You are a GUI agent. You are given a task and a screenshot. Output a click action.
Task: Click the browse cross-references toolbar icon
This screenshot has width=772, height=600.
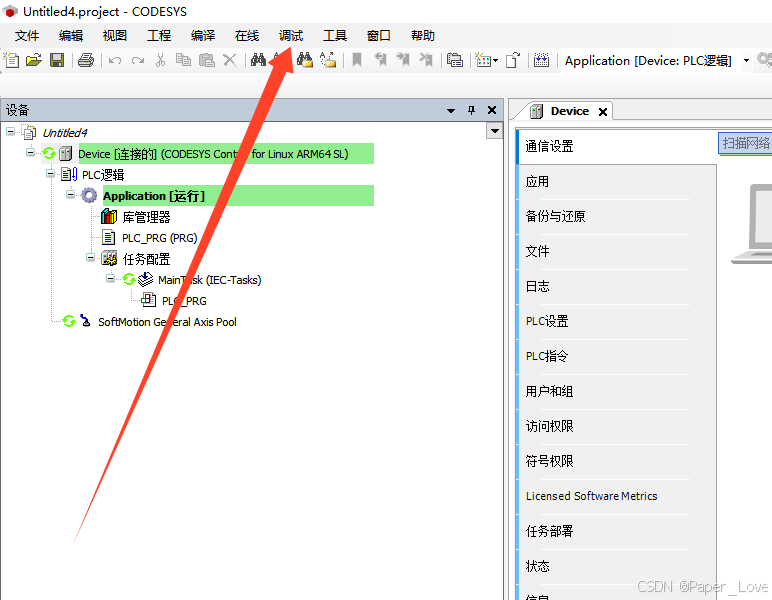[x=328, y=60]
